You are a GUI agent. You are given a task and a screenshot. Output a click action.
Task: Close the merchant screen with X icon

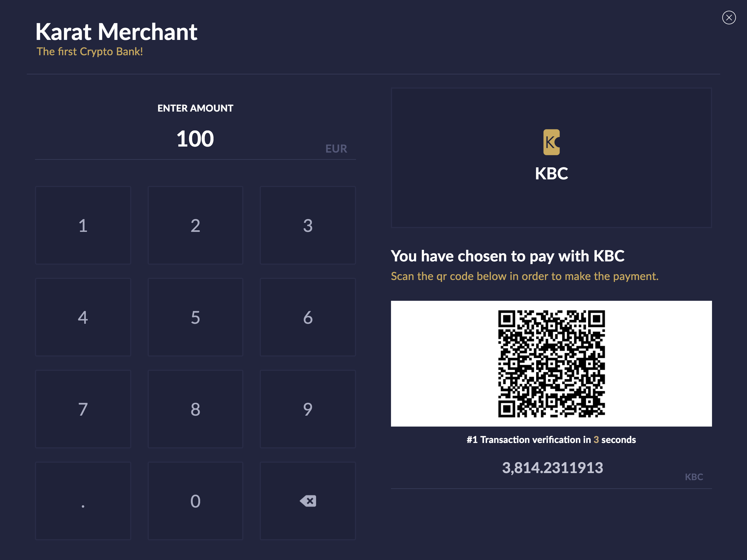click(x=729, y=17)
